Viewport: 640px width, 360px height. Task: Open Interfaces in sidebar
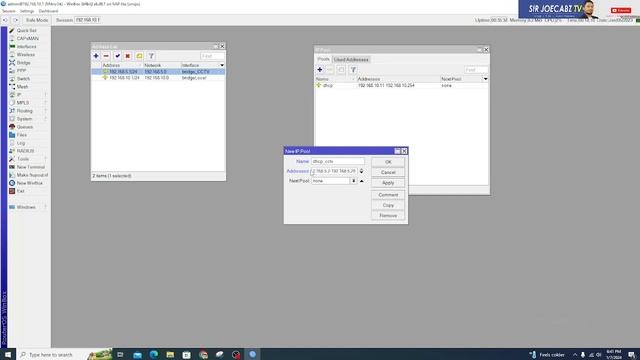(x=26, y=47)
